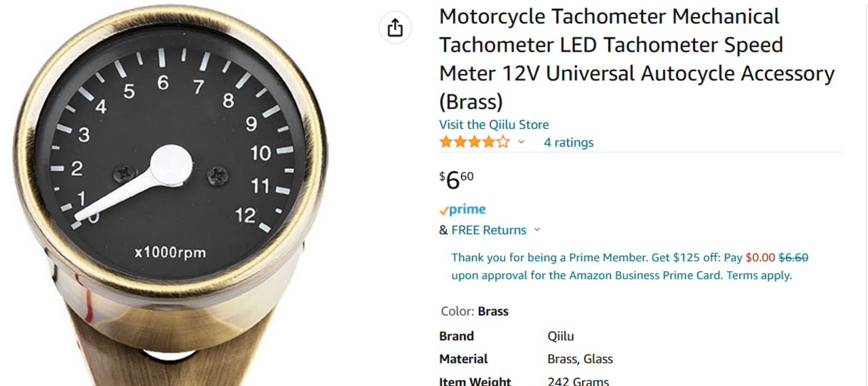This screenshot has height=386, width=868.
Task: Visit the Qiilu Store link
Action: (494, 125)
